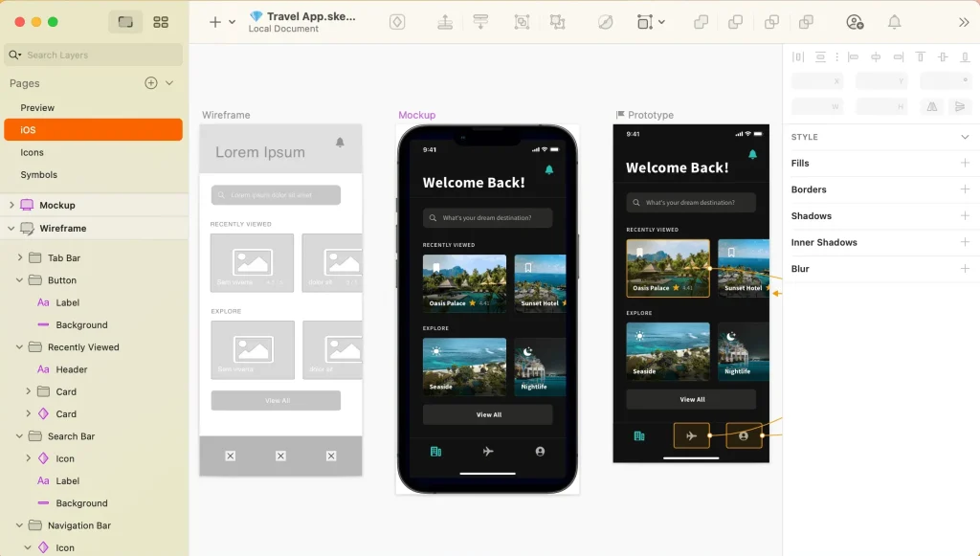Screen dimensions: 980x556
Task: Expand the Tab Bar group
Action: (x=20, y=257)
